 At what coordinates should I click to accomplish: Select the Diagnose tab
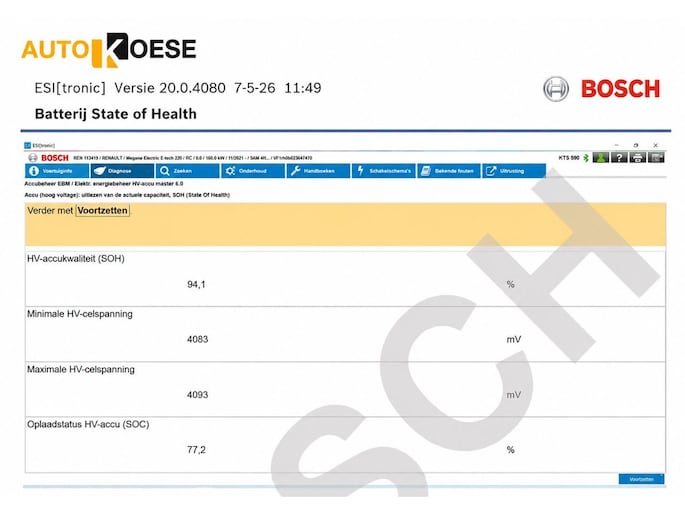tap(122, 171)
